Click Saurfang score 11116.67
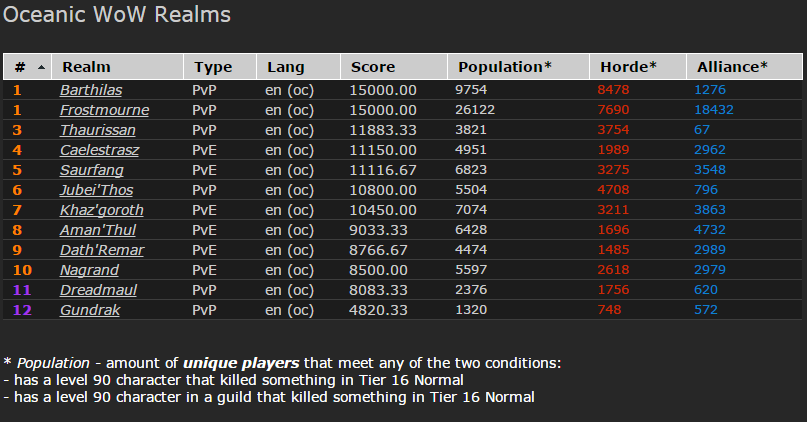Viewport: 807px width, 422px height. [x=383, y=170]
